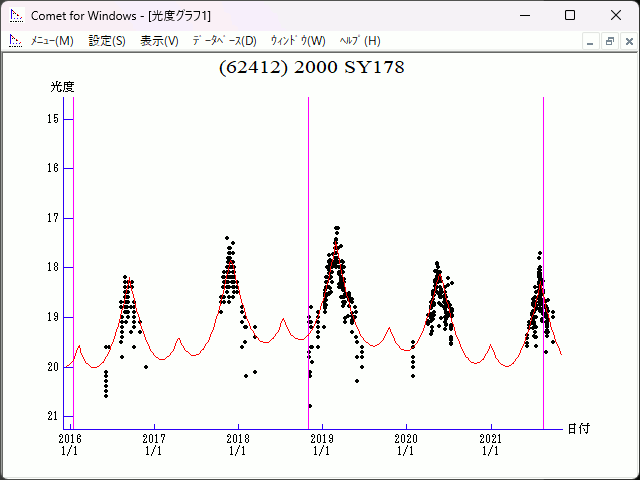Click the Comet for Windows title bar icon

click(x=15, y=16)
